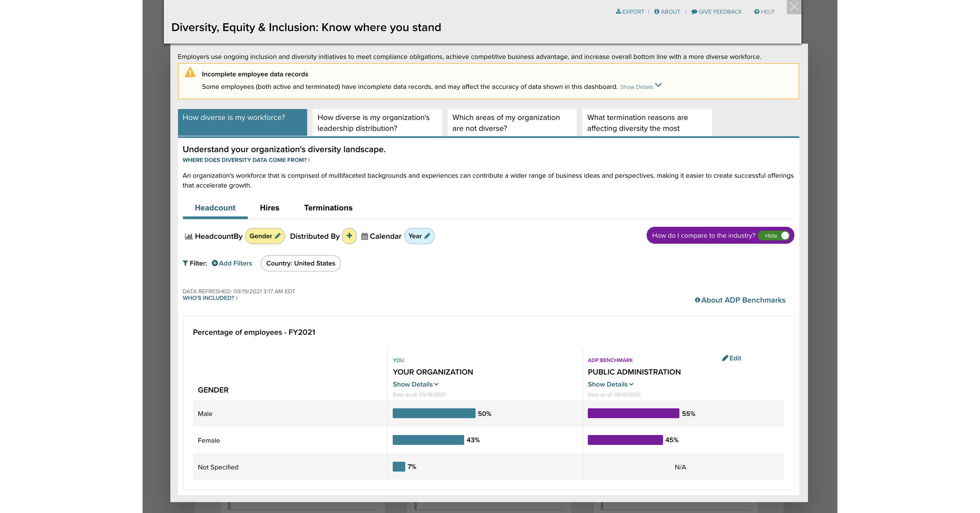Click the yellow warning triangle icon
980x513 pixels.
pyautogui.click(x=190, y=72)
